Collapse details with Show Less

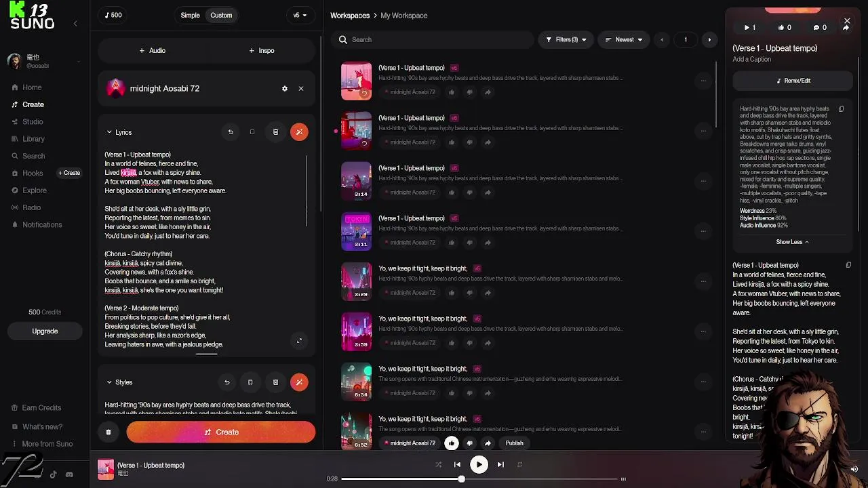[x=792, y=242]
